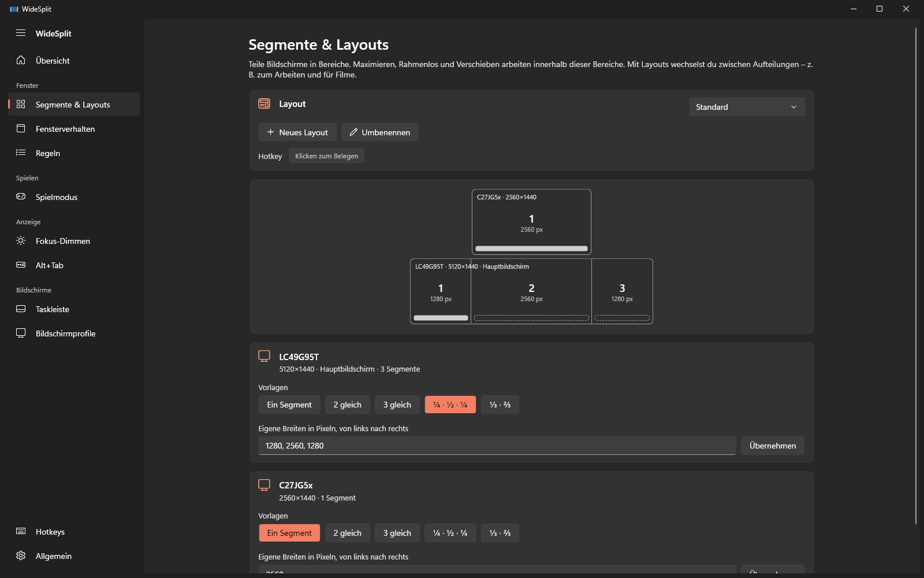Assign hotkey via 'Klicken zum Belegen'
Viewport: 924px width, 578px height.
(x=326, y=156)
